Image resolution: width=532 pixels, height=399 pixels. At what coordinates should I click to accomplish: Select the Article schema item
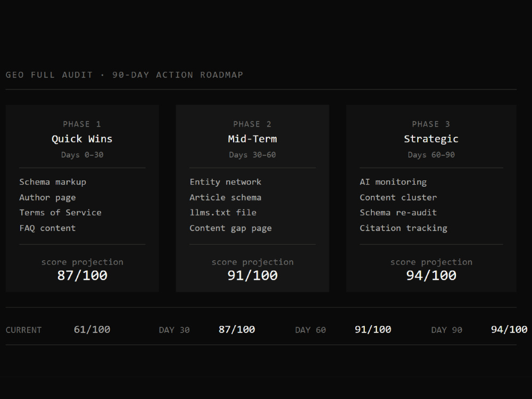point(226,197)
